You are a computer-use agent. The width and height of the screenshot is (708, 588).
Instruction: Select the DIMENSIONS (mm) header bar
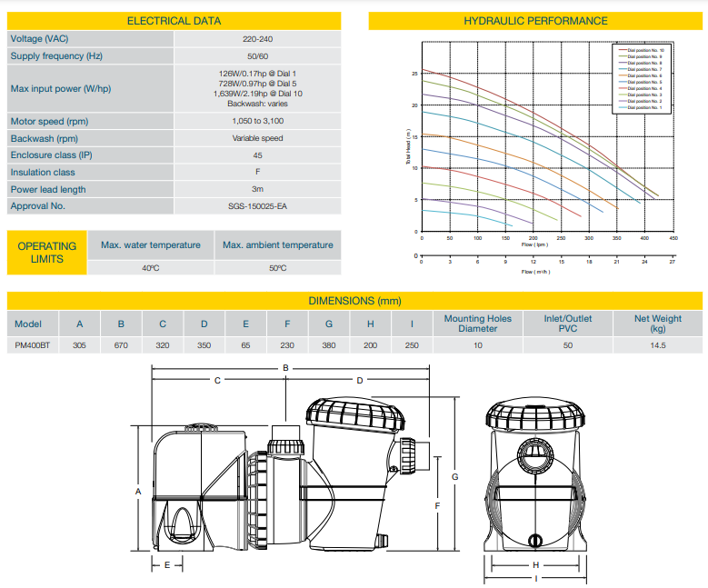point(354,301)
